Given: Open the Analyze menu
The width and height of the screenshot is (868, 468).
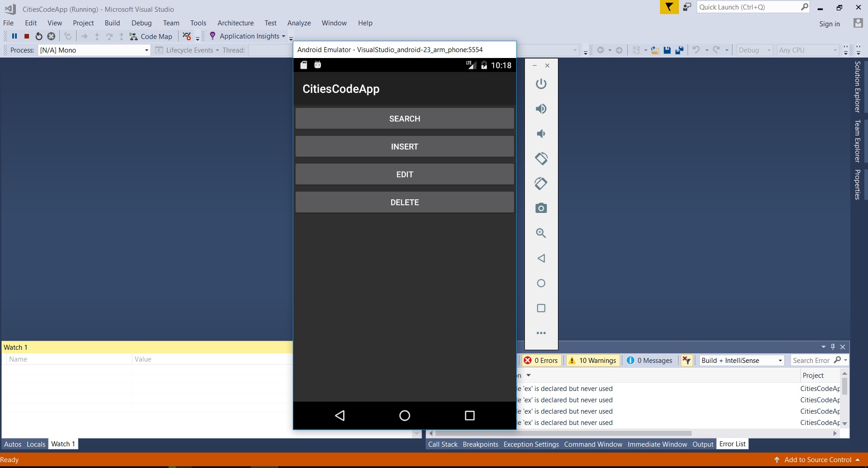Looking at the screenshot, I should tap(299, 23).
